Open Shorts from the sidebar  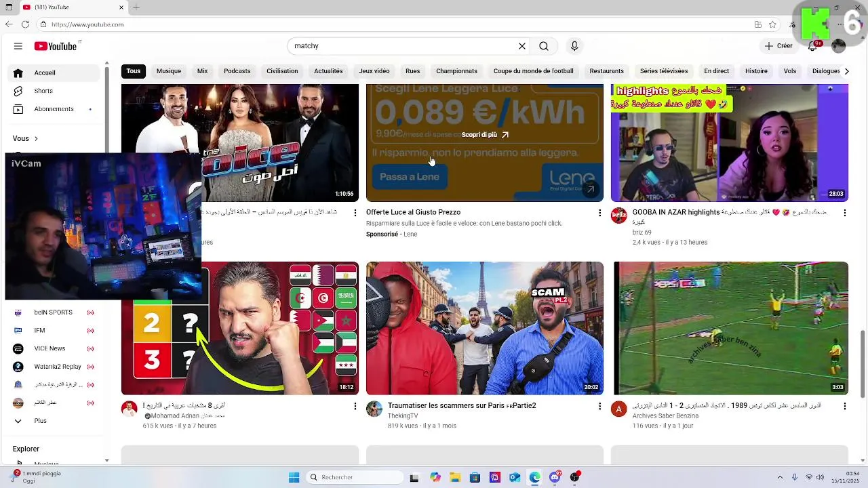[x=43, y=91]
